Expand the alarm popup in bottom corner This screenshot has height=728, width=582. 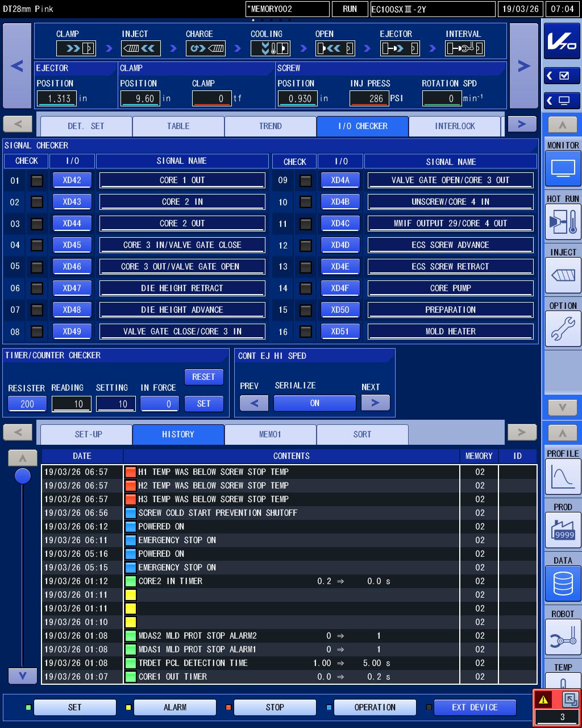pos(570,700)
